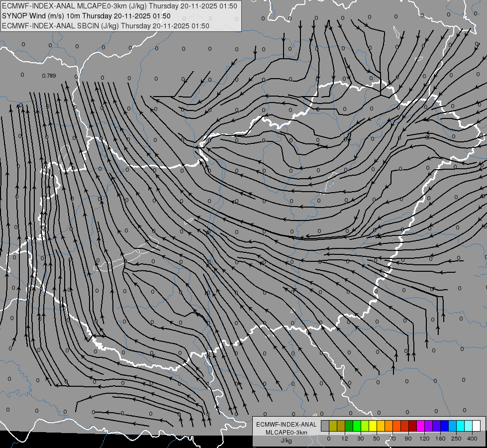Click the '0.789' value on the map
Image resolution: width=487 pixels, height=448 pixels.
pyautogui.click(x=49, y=76)
